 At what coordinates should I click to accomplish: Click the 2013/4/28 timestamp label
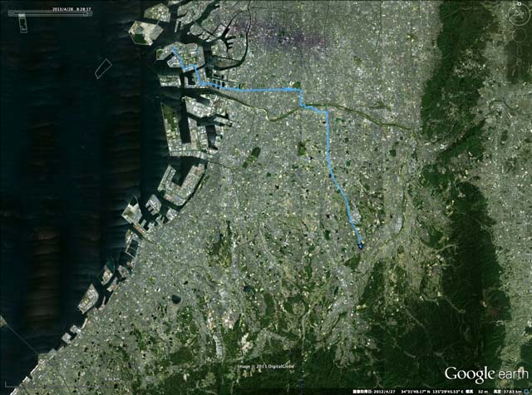pyautogui.click(x=71, y=9)
